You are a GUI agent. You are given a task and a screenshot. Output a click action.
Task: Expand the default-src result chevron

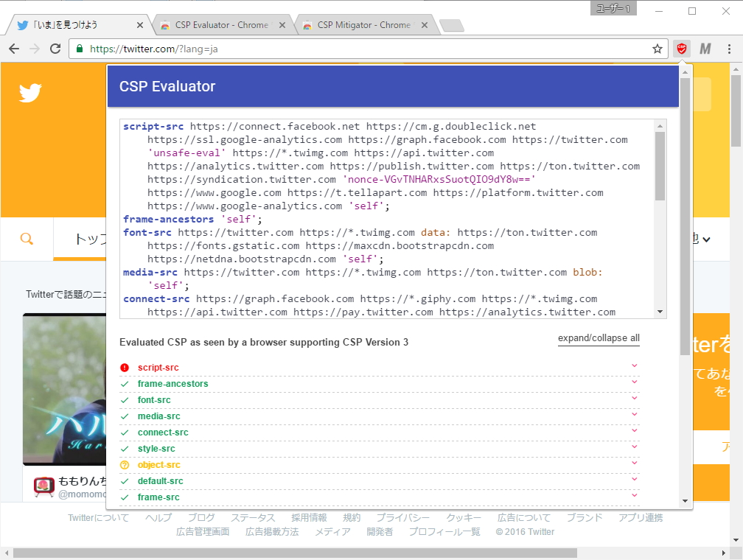pyautogui.click(x=635, y=479)
